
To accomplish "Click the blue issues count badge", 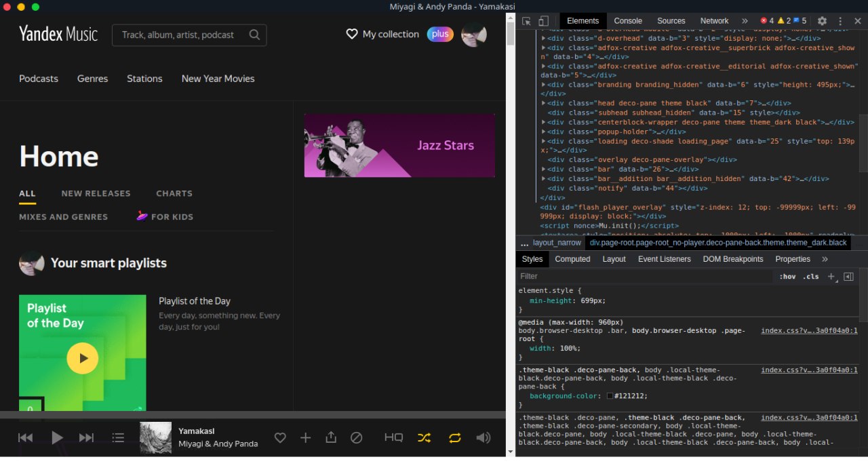I will tap(800, 21).
